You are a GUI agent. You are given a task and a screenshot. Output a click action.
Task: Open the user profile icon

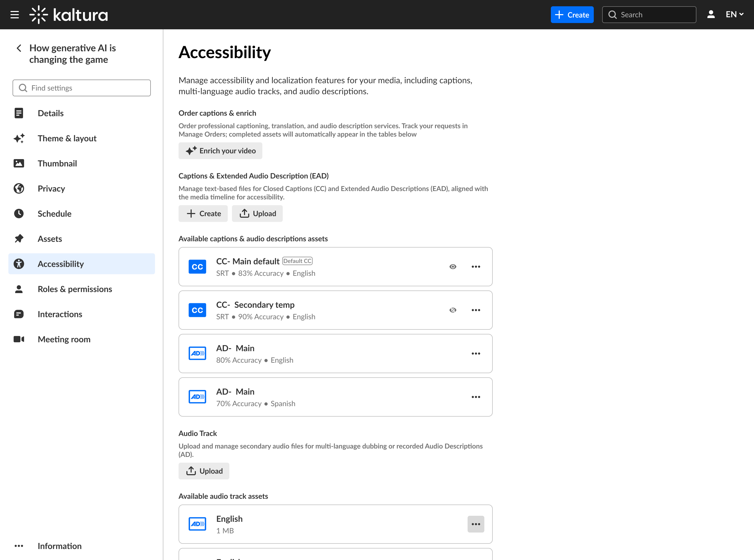point(711,15)
